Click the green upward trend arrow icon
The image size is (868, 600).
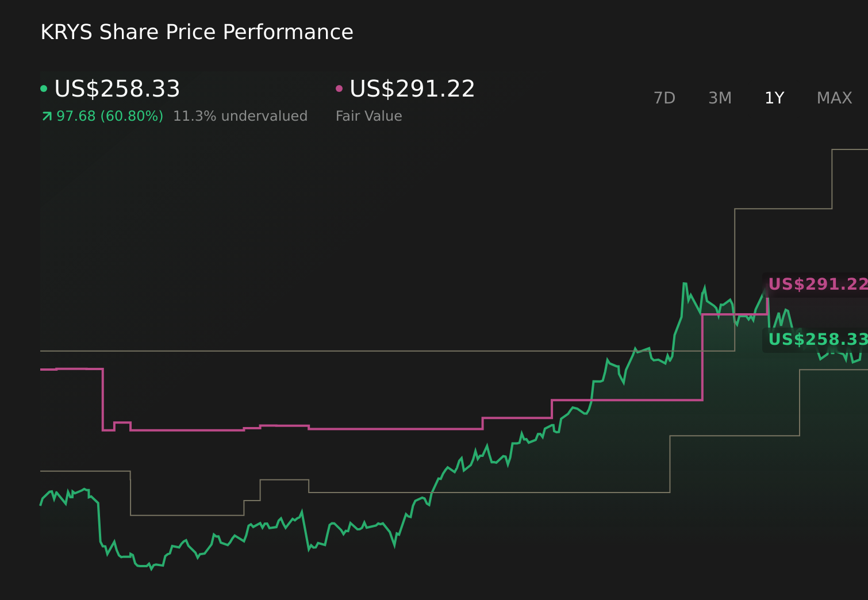[x=46, y=116]
